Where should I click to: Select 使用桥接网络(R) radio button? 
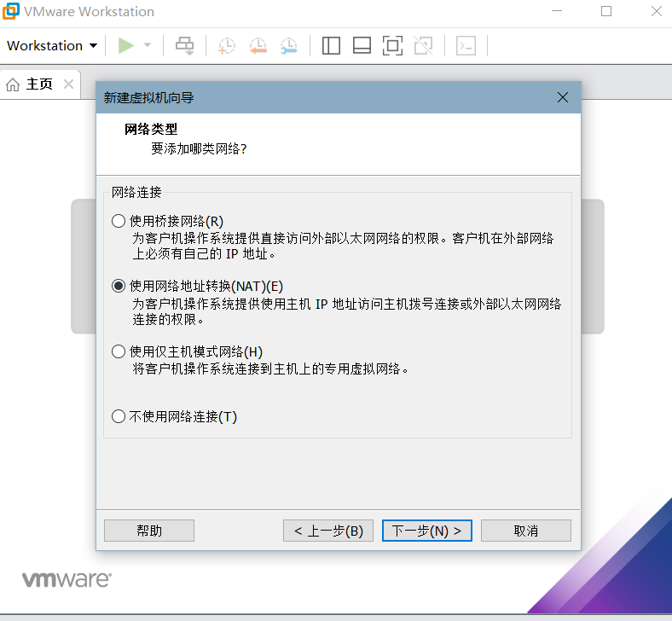point(119,221)
